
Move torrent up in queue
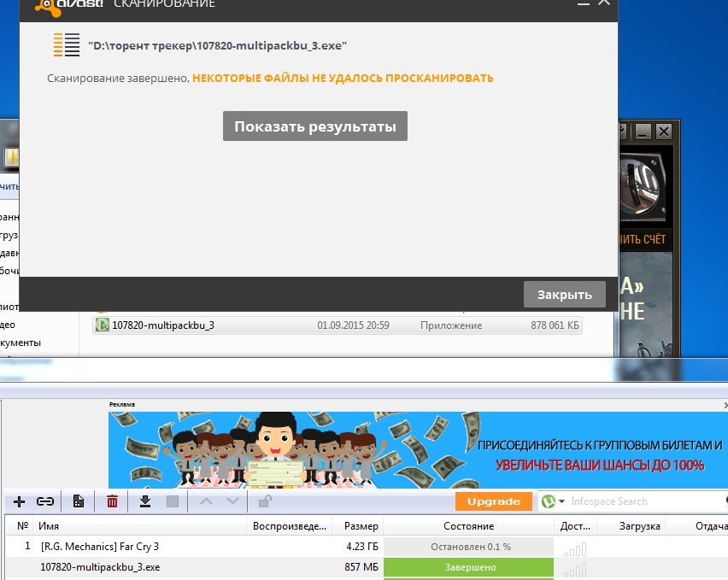point(206,501)
